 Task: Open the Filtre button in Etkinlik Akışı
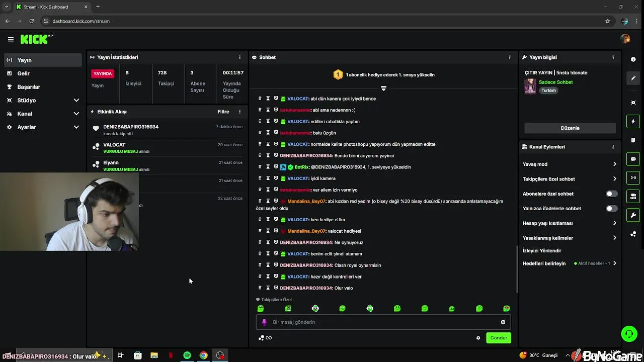[x=223, y=112]
